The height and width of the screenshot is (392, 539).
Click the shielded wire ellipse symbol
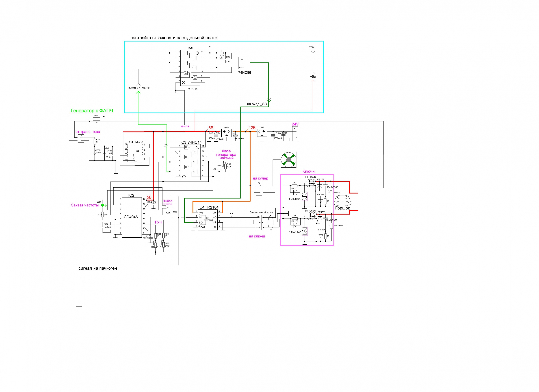point(271,222)
